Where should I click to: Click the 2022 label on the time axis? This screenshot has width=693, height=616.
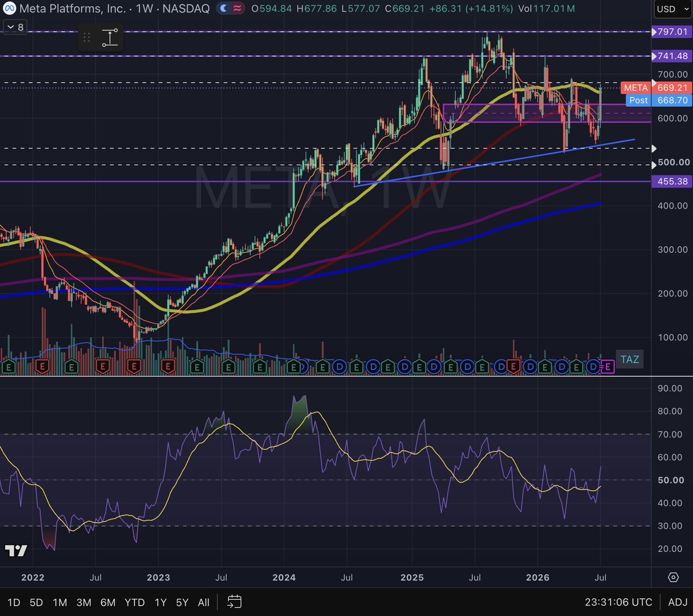[x=32, y=577]
